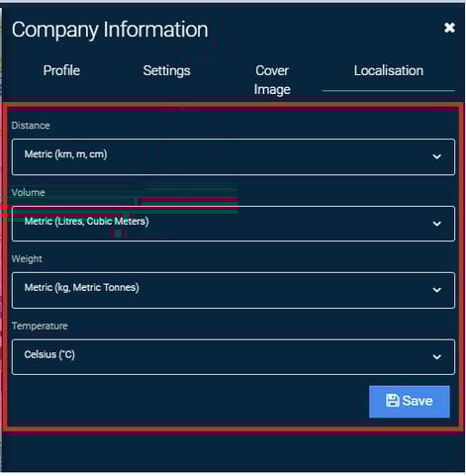The width and height of the screenshot is (466, 476).
Task: Open the Volume unit dropdown field
Action: (233, 224)
